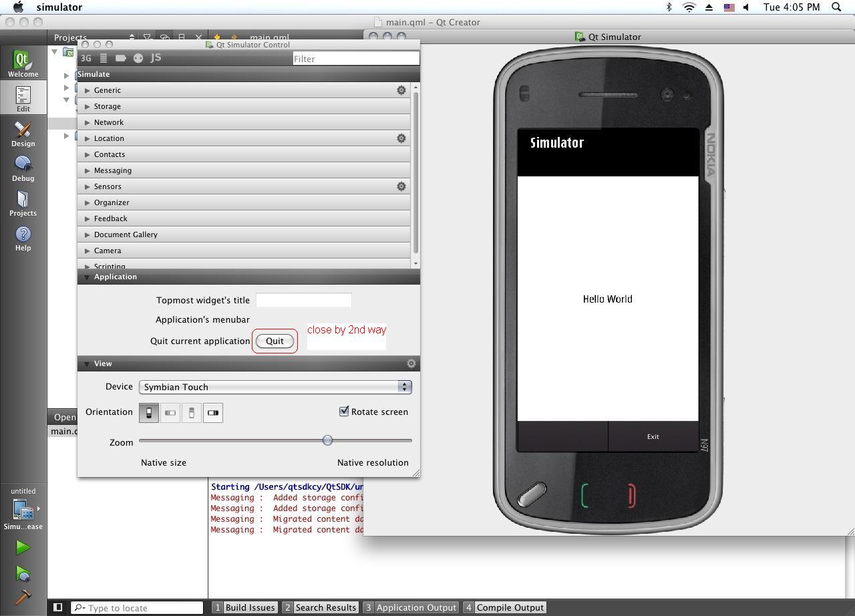
Task: Click the Exit softkey on phone screen
Action: (x=653, y=436)
